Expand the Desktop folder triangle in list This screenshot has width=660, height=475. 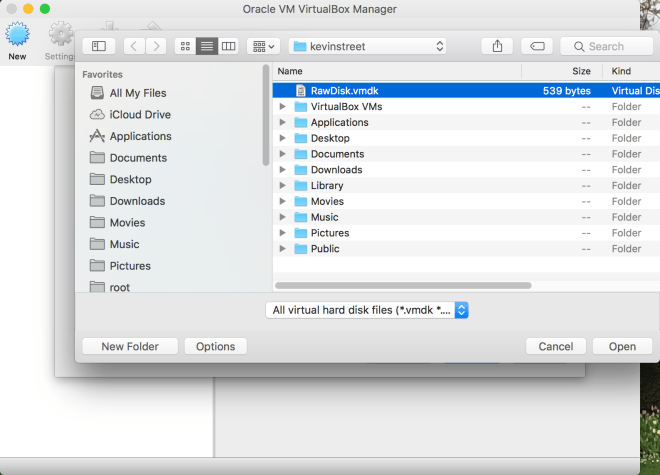coord(282,138)
